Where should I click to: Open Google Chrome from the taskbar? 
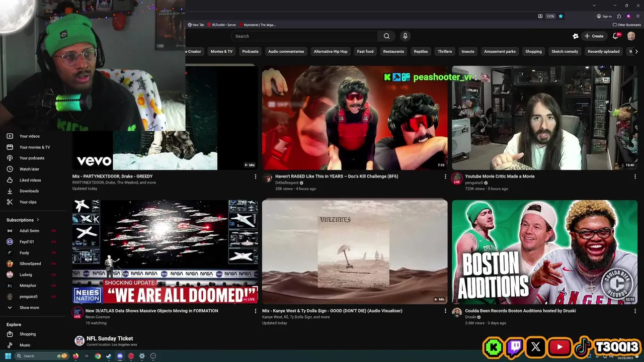(x=98, y=356)
